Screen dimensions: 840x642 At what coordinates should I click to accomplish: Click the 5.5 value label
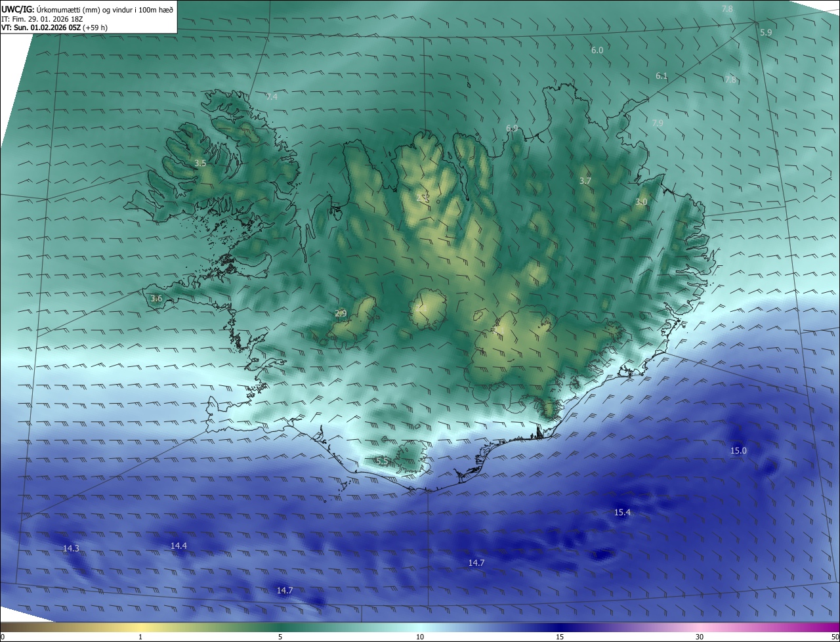tap(381, 461)
